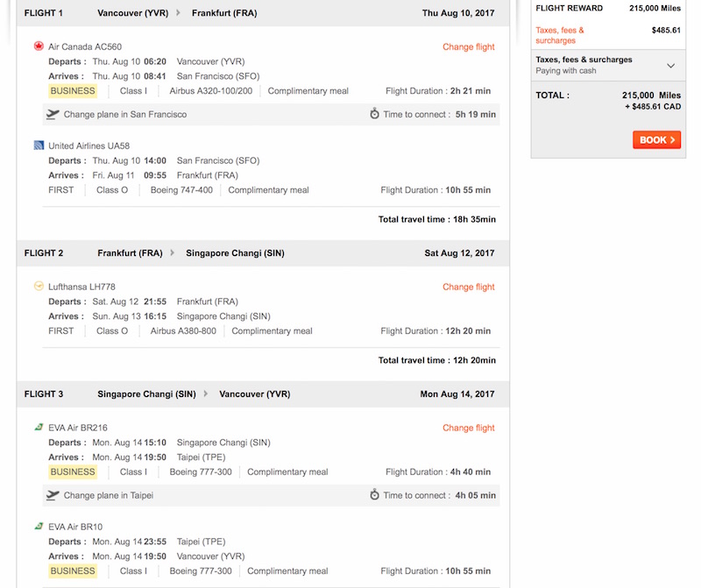Click stopwatch icon next to 4h 05 min

(x=374, y=495)
